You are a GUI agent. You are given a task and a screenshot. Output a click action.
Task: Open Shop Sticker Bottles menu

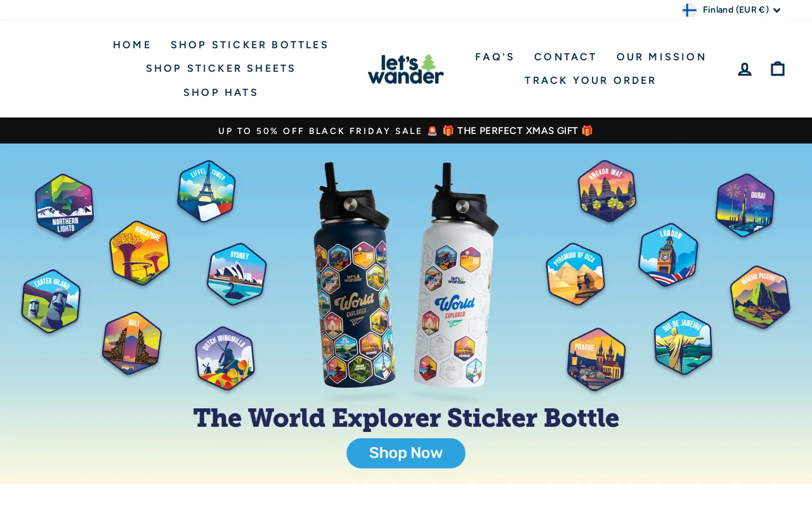(249, 45)
